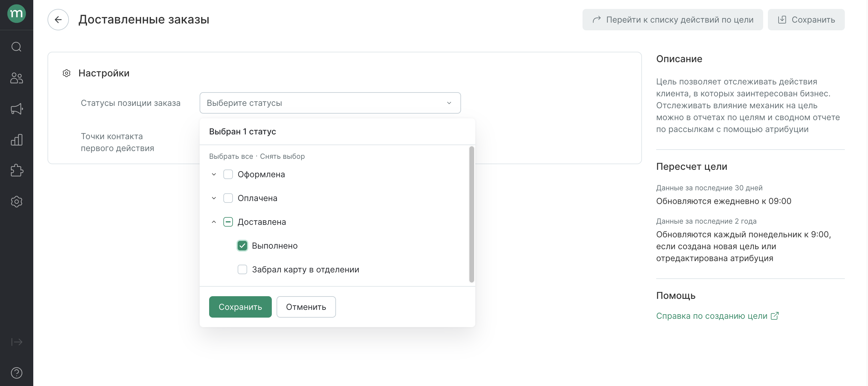The image size is (868, 386).
Task: Click the green m logo
Action: (17, 13)
